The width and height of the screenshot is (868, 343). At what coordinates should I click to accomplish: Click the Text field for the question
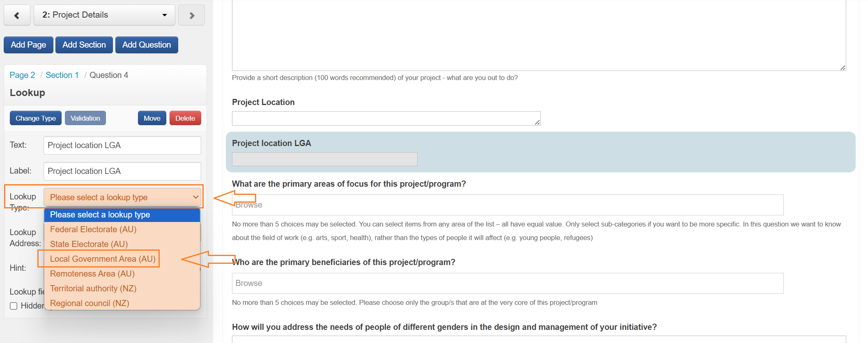click(122, 145)
